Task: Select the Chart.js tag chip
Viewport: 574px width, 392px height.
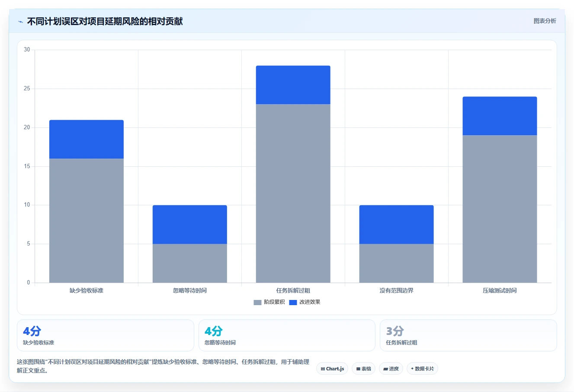Action: coord(332,369)
